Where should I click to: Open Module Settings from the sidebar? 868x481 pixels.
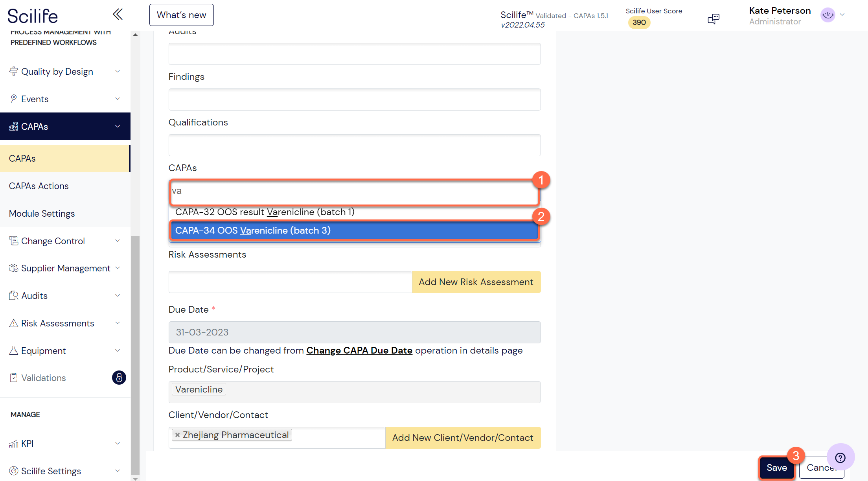pyautogui.click(x=42, y=213)
